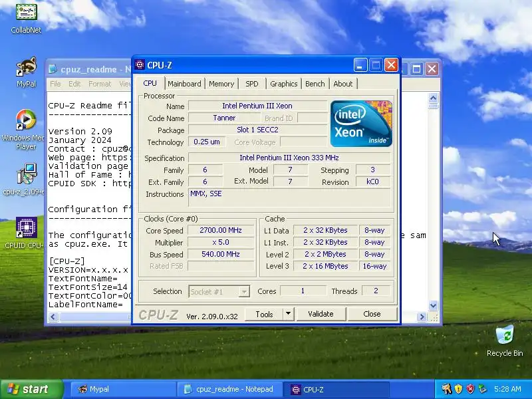Click the Package value Slot 1 SECC2
The width and height of the screenshot is (532, 399).
pyautogui.click(x=257, y=130)
